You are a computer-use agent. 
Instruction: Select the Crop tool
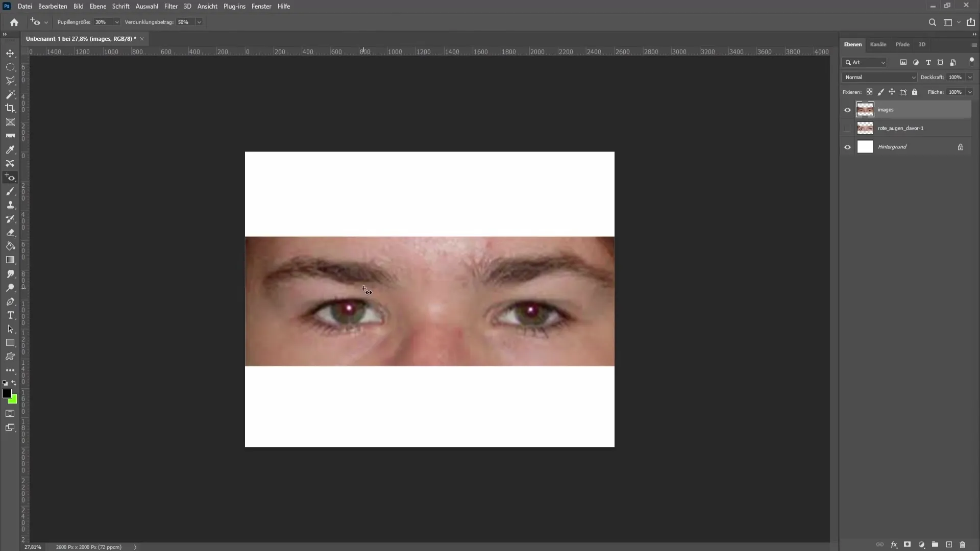point(10,108)
